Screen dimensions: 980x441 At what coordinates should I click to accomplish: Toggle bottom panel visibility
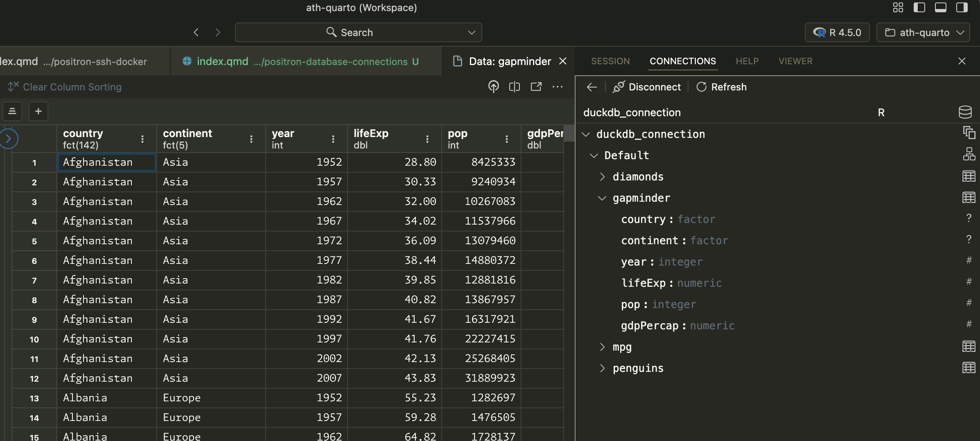(940, 7)
